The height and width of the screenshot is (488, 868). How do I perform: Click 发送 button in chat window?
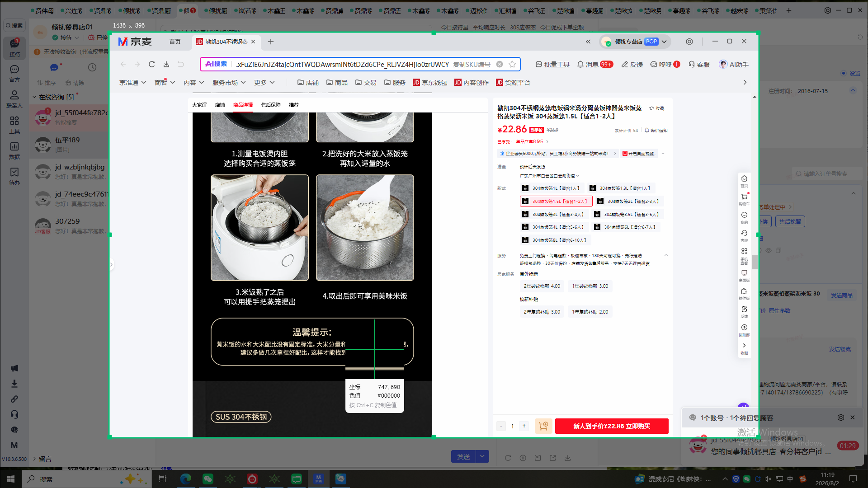[463, 457]
